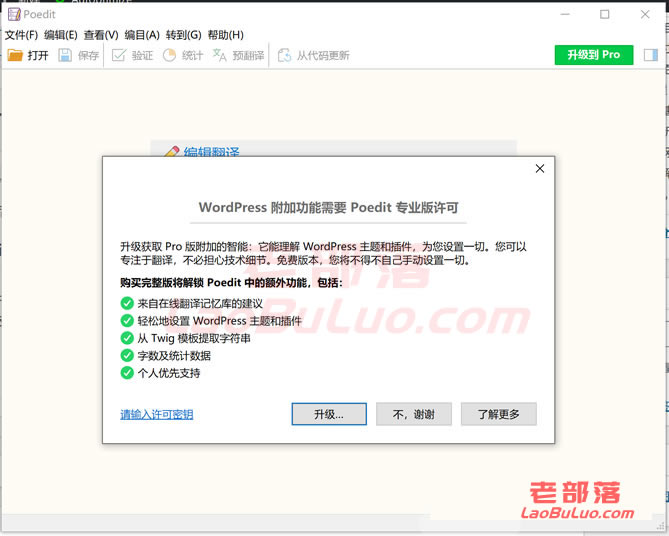Open the 查看(V) menu
The height and width of the screenshot is (536, 669).
(101, 35)
